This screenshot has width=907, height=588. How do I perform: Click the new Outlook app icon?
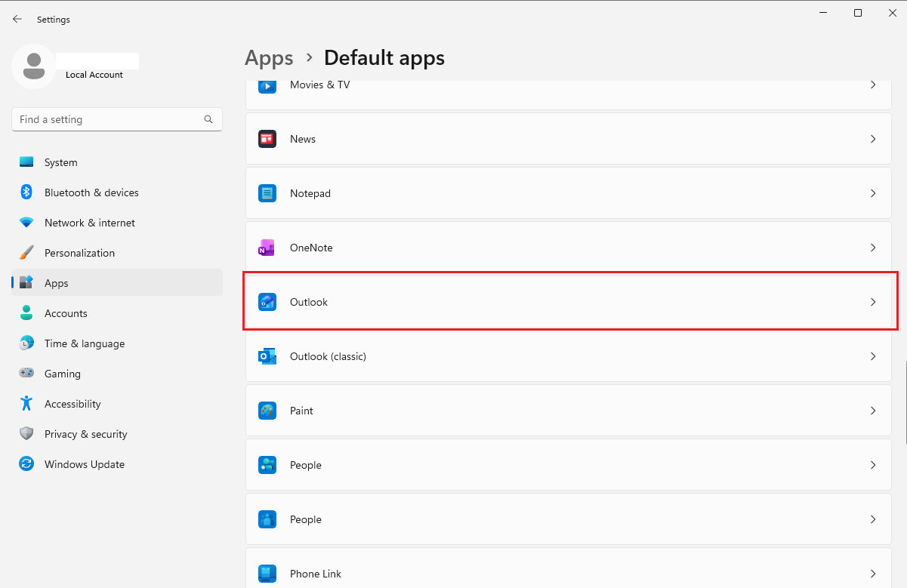[267, 302]
